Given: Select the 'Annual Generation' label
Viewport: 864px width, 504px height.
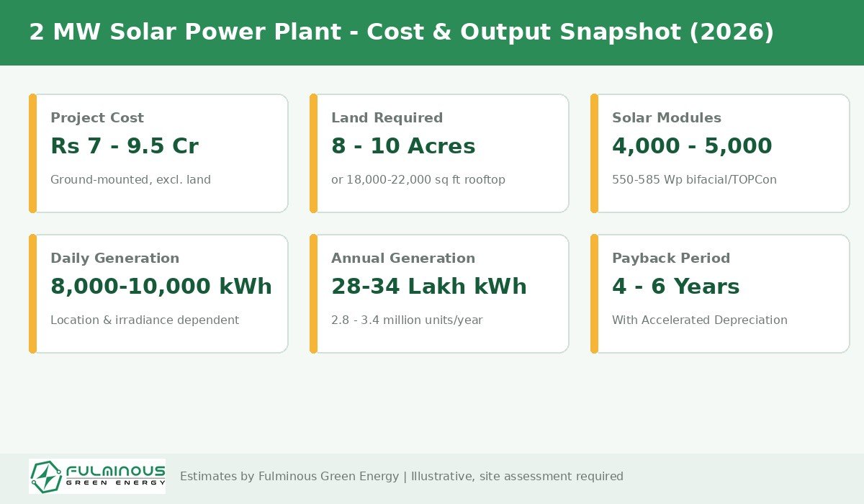Looking at the screenshot, I should [403, 258].
